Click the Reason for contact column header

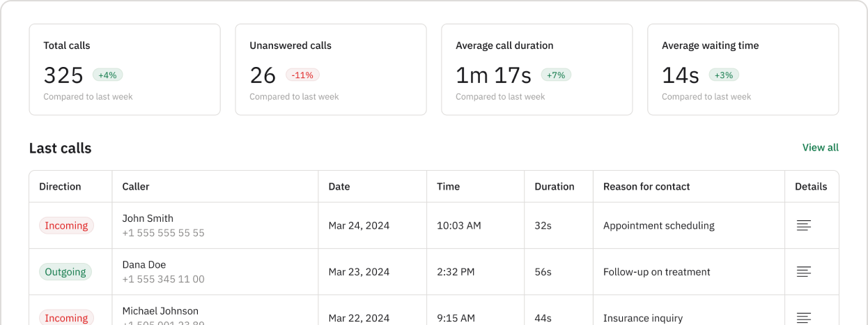click(646, 186)
